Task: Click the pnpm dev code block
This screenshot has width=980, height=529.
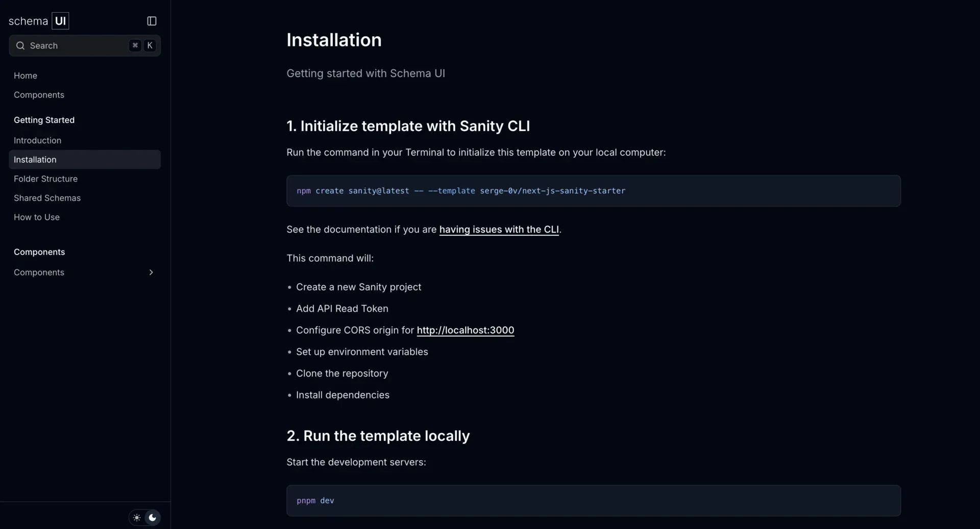Action: (593, 500)
